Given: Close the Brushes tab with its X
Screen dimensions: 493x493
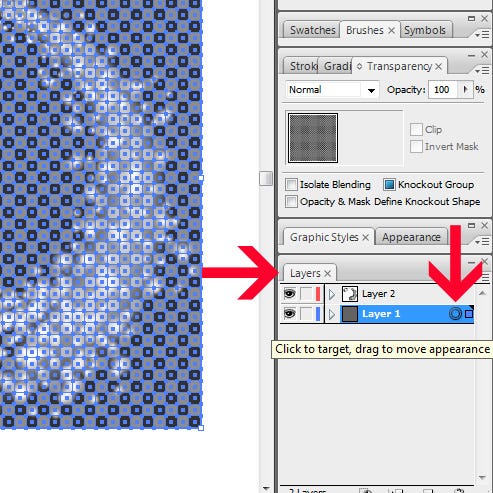Looking at the screenshot, I should [x=392, y=31].
